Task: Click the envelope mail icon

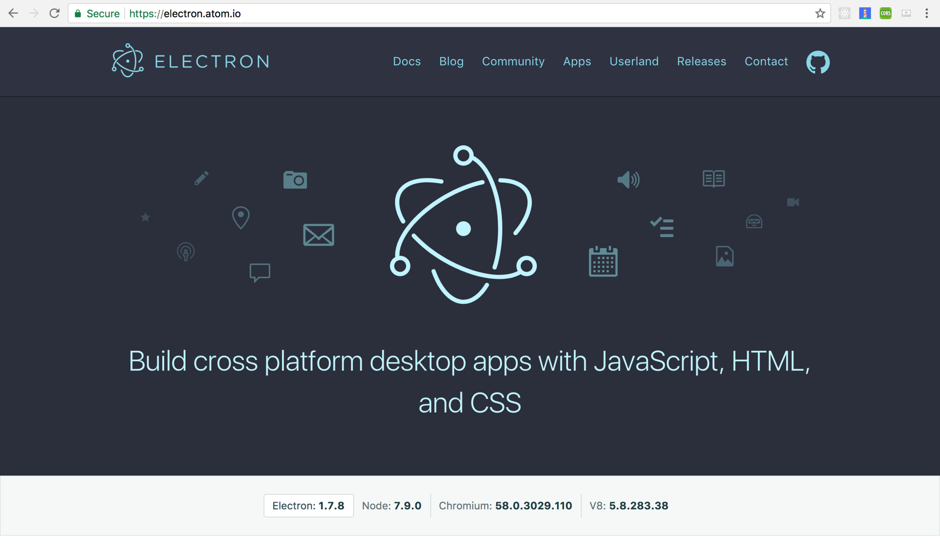Action: tap(318, 235)
